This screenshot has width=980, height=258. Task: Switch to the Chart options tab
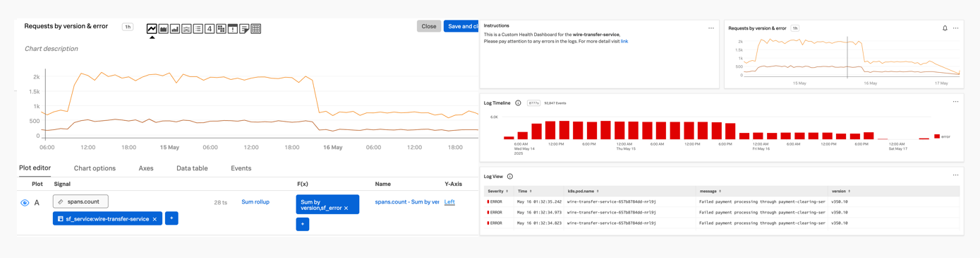pos(95,168)
